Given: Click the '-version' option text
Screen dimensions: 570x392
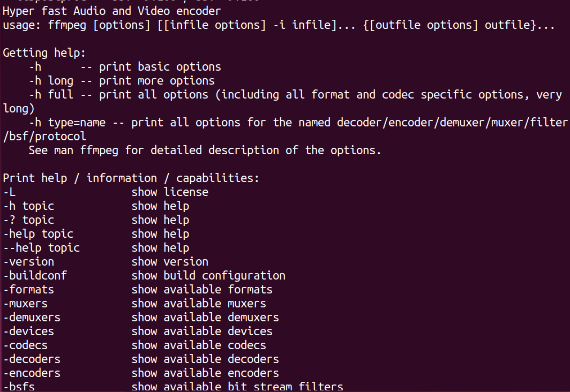Looking at the screenshot, I should click(x=29, y=262).
